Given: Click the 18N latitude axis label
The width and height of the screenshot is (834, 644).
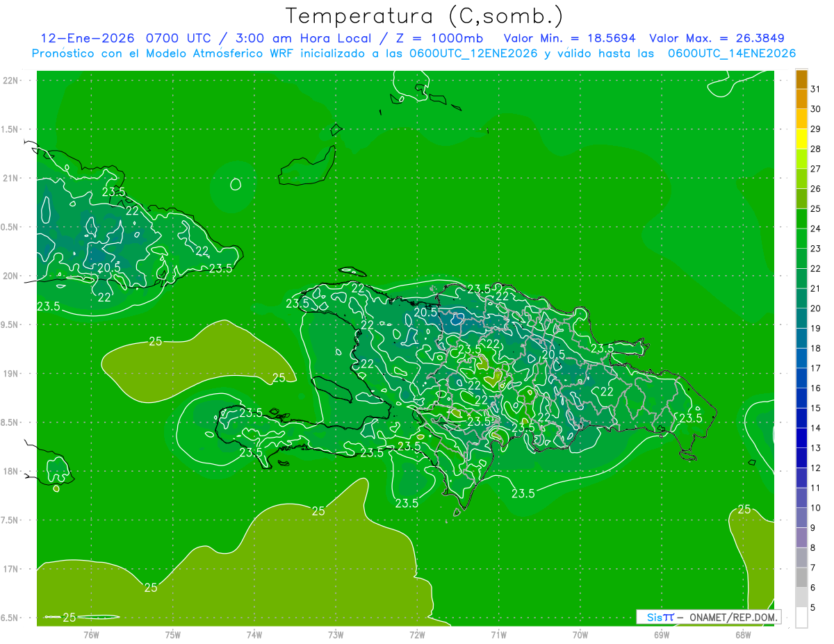Looking at the screenshot, I should click(x=11, y=471).
